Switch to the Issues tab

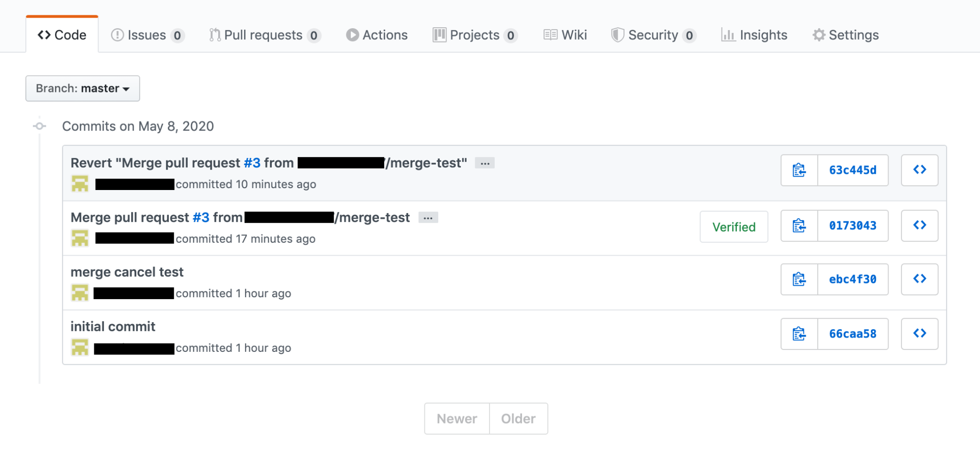(147, 35)
